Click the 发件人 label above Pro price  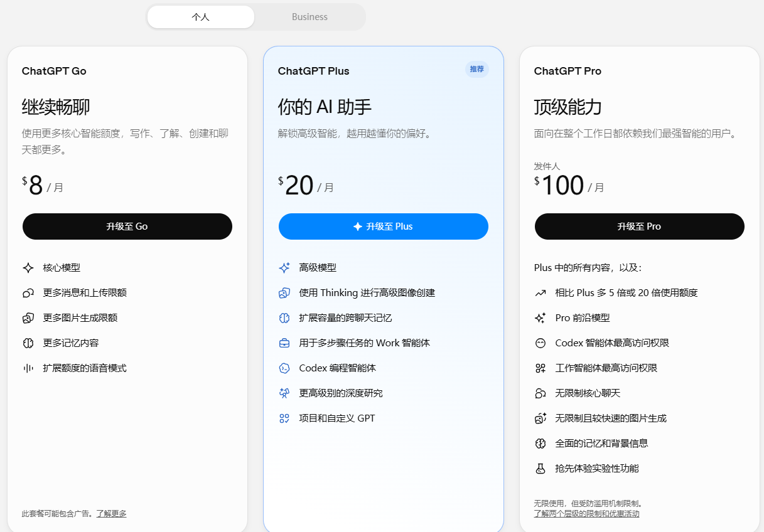pyautogui.click(x=547, y=166)
